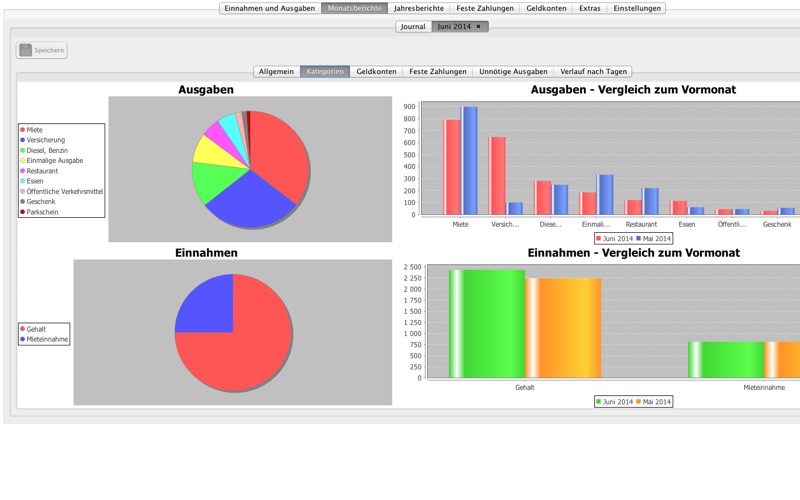Click the Mieteinnahme legend entry in Einnahmen
Viewport: 800px width, 500px height.
[44, 339]
